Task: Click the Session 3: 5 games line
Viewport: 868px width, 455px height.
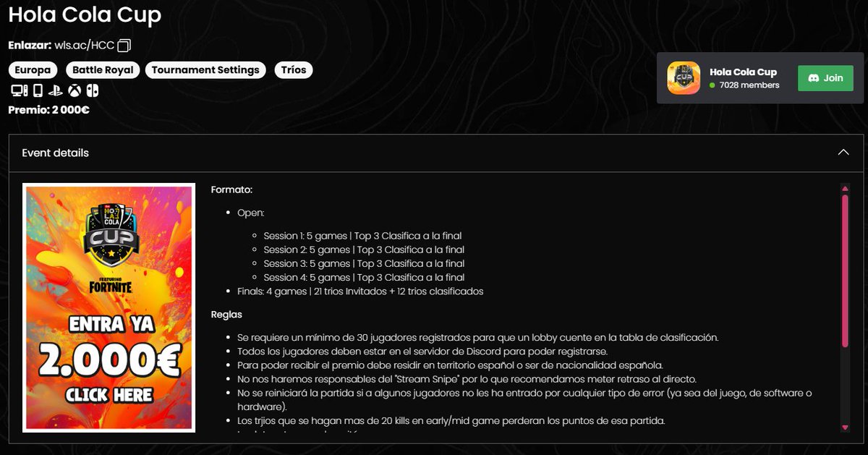Action: coord(364,263)
